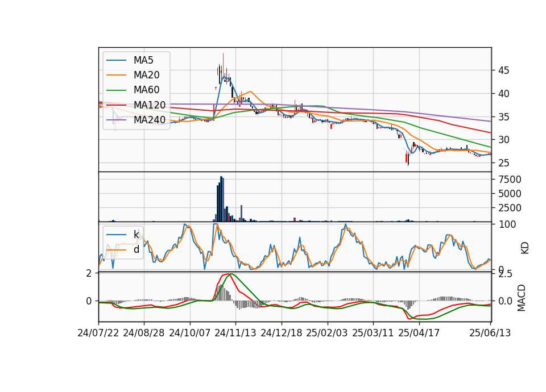Click the 24/10/07 date label

[x=190, y=333]
